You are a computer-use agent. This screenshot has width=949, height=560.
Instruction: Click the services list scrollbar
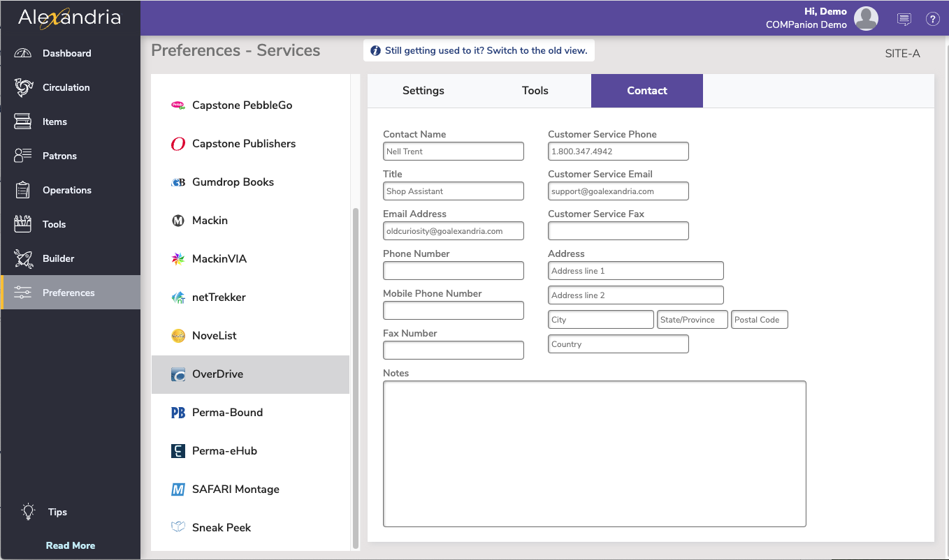(x=356, y=377)
